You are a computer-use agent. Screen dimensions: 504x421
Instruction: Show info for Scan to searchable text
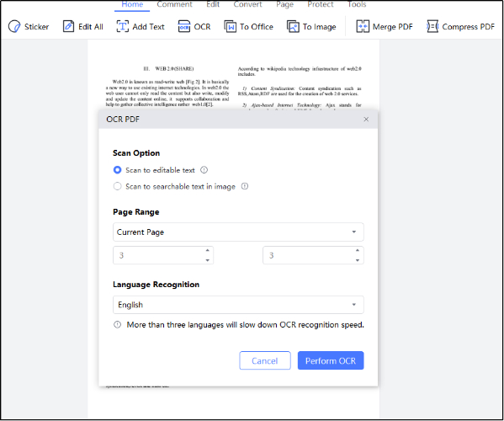click(x=245, y=186)
